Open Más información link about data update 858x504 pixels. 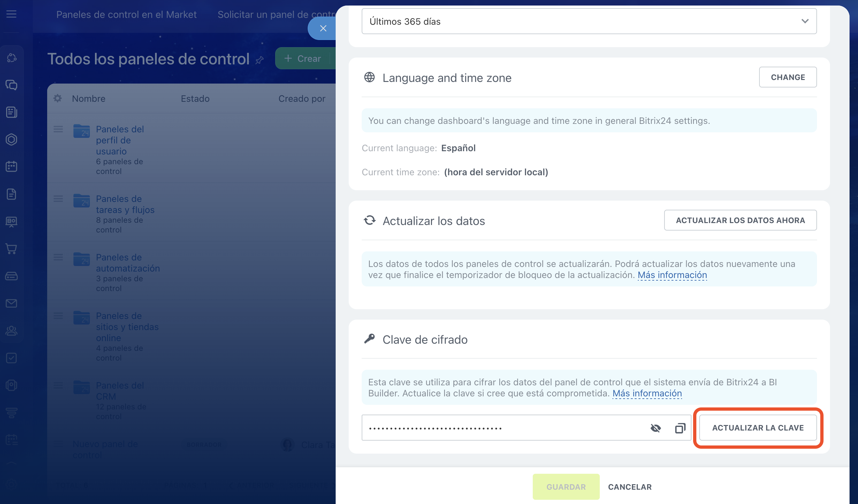coord(672,275)
